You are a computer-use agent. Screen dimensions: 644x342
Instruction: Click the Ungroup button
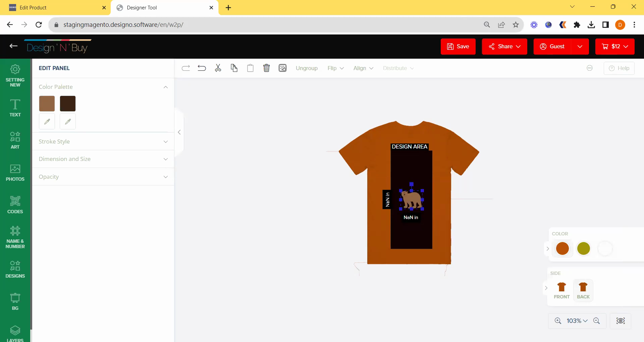[x=307, y=68]
